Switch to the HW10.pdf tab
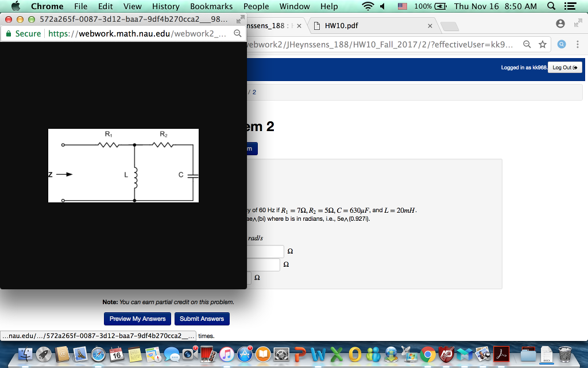Image resolution: width=588 pixels, height=368 pixels. tap(373, 26)
